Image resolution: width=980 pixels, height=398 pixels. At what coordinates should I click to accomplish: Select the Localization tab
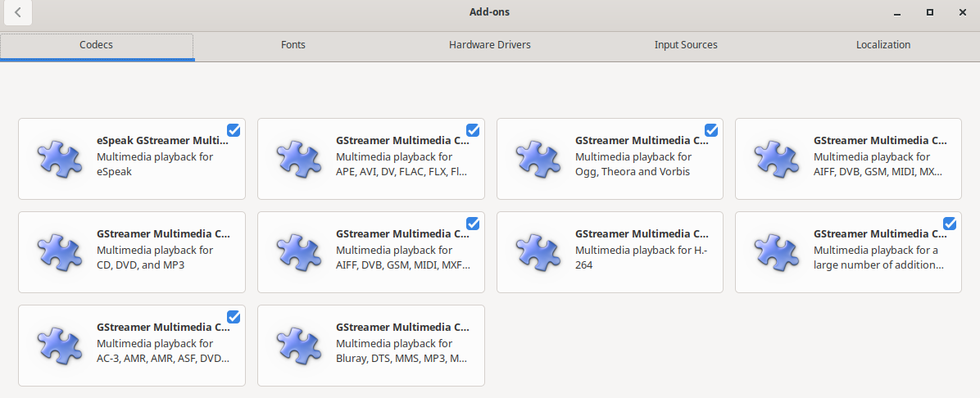point(882,45)
